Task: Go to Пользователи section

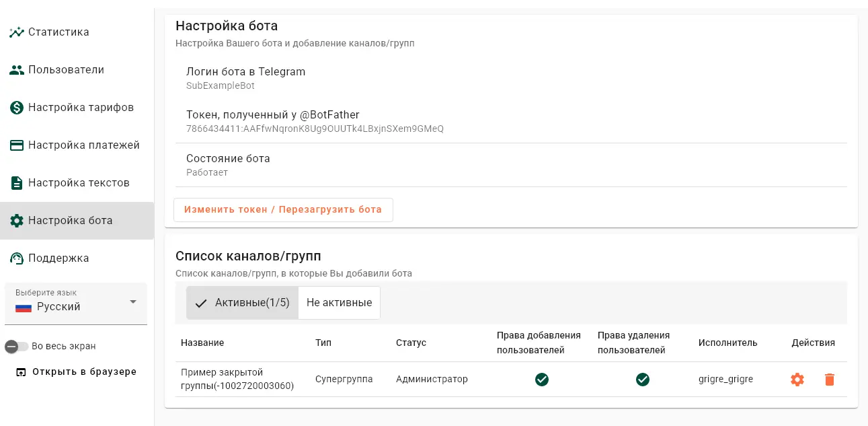Action: point(77,70)
